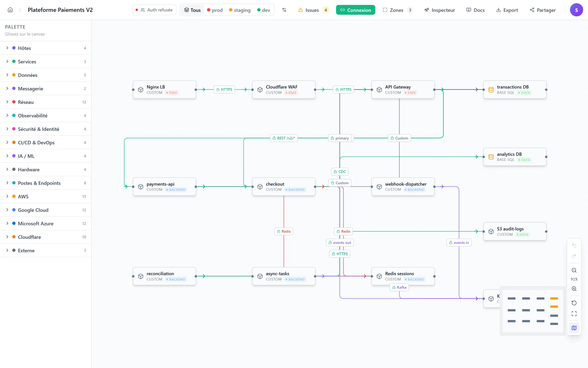588x368 pixels.
Task: Select the REST /v2/* edge label
Action: pos(284,138)
